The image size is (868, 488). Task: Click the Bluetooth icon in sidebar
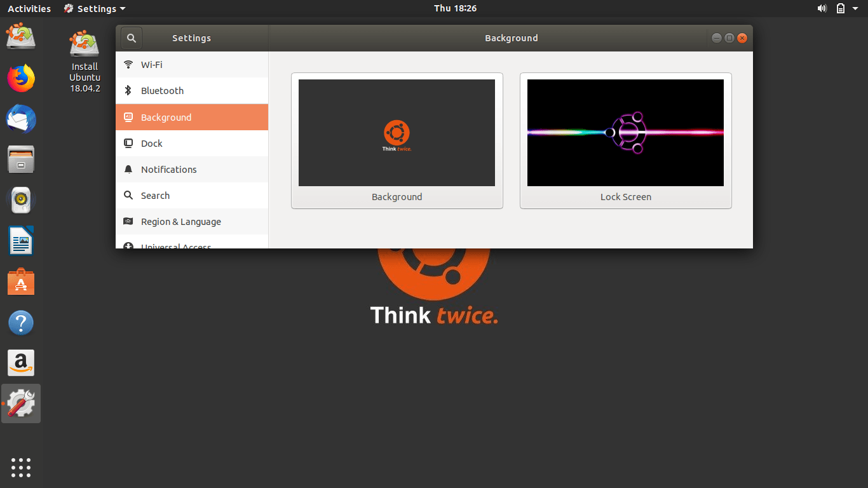pos(128,91)
